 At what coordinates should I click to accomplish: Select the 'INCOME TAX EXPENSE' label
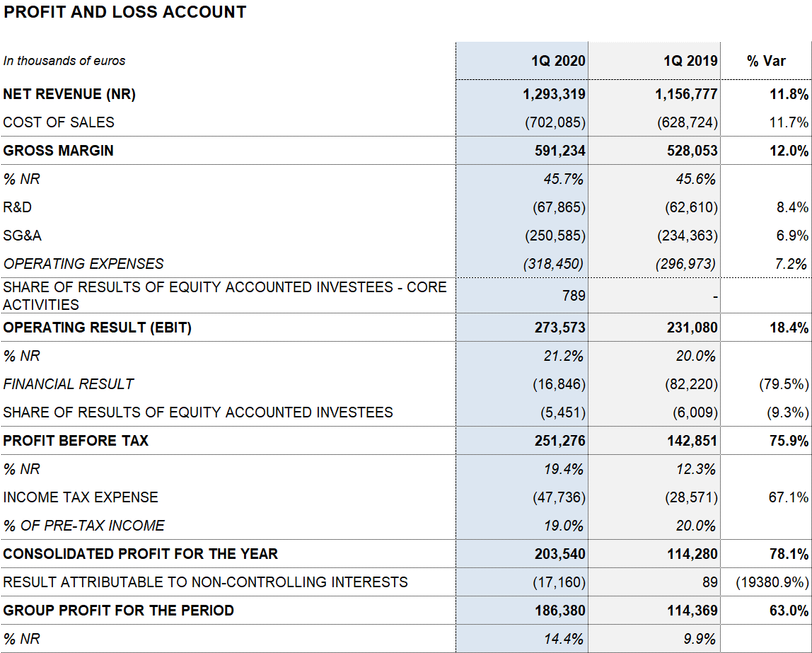[x=81, y=497]
